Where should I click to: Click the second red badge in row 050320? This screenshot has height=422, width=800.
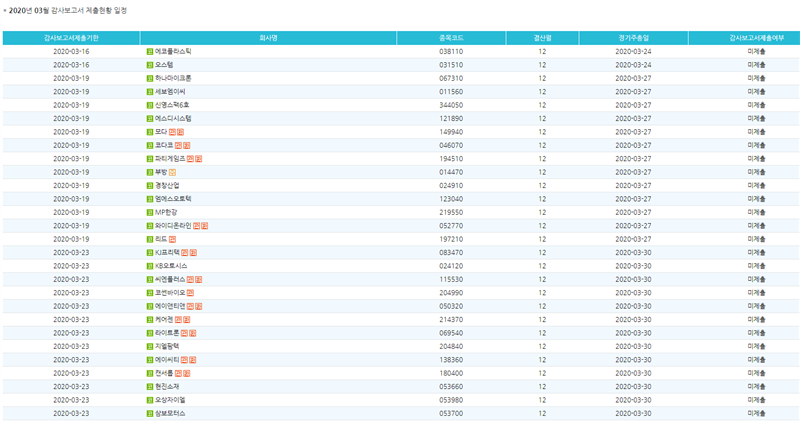[198, 306]
